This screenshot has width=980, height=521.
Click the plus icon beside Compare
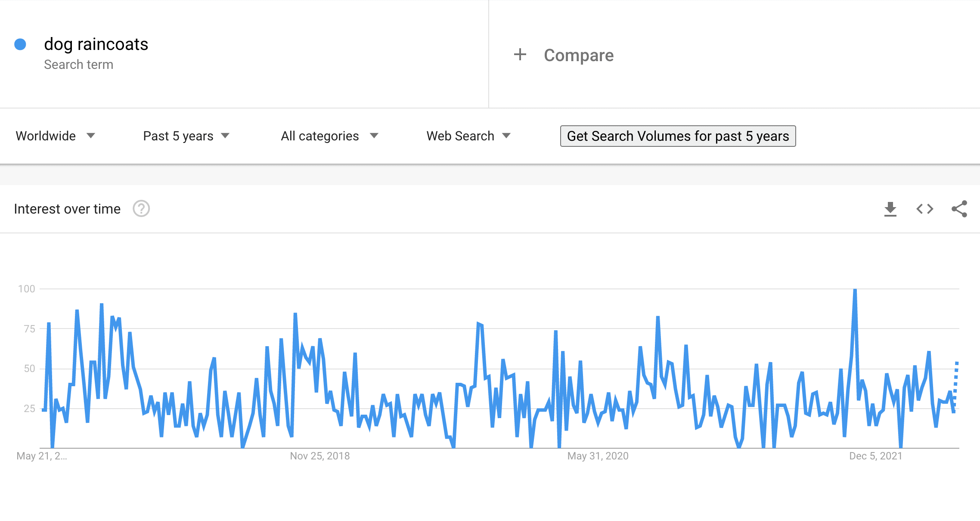click(520, 55)
